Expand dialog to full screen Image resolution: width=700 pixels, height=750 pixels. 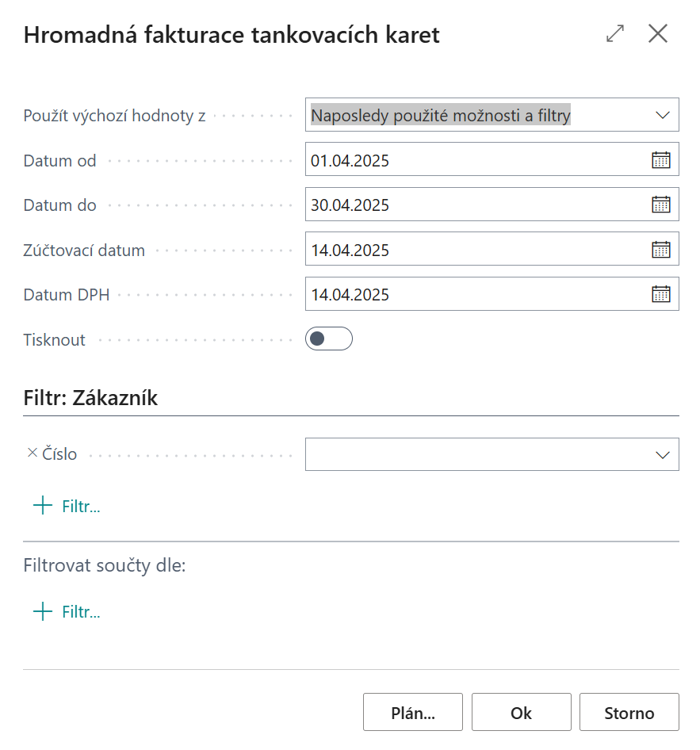(614, 34)
